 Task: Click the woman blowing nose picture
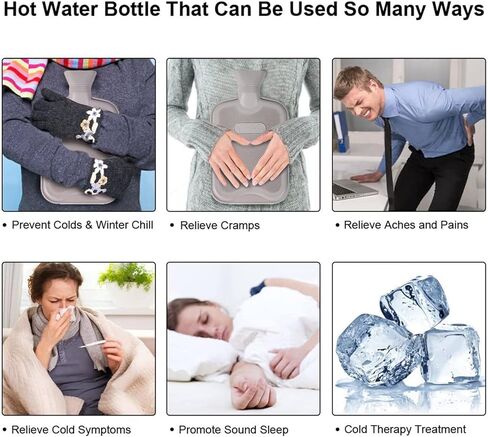click(x=79, y=339)
